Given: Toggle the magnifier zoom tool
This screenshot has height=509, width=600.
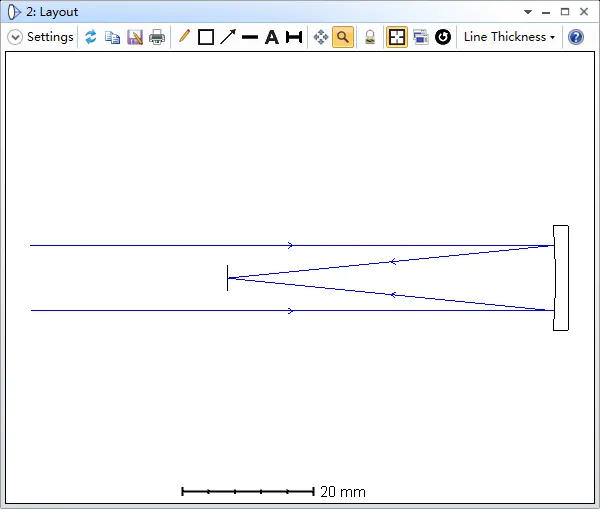Looking at the screenshot, I should [343, 37].
